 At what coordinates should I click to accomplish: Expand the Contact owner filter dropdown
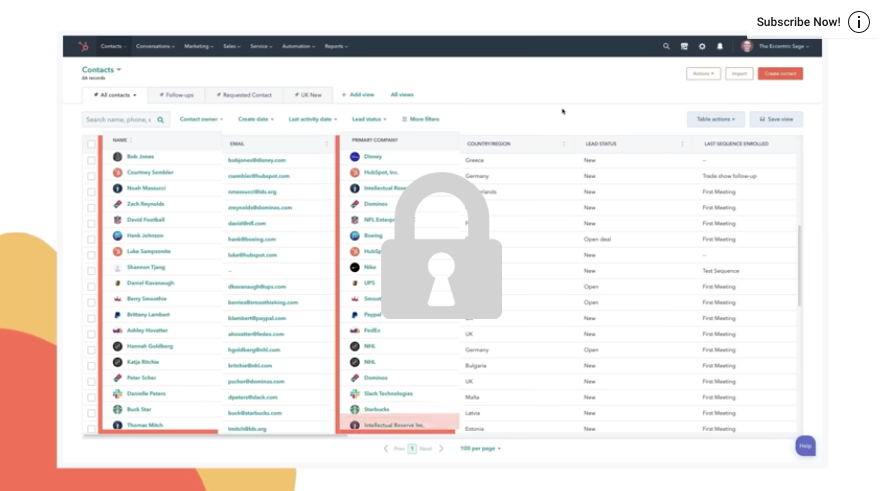(201, 119)
